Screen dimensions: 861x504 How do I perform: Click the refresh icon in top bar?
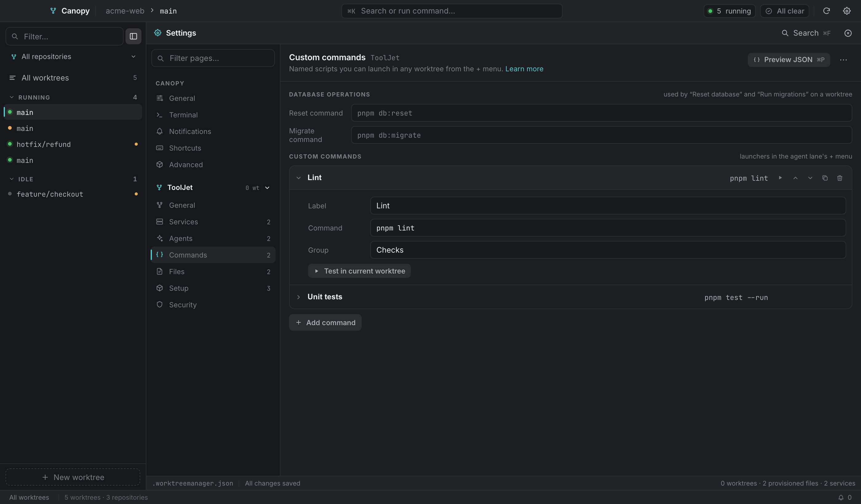(826, 11)
